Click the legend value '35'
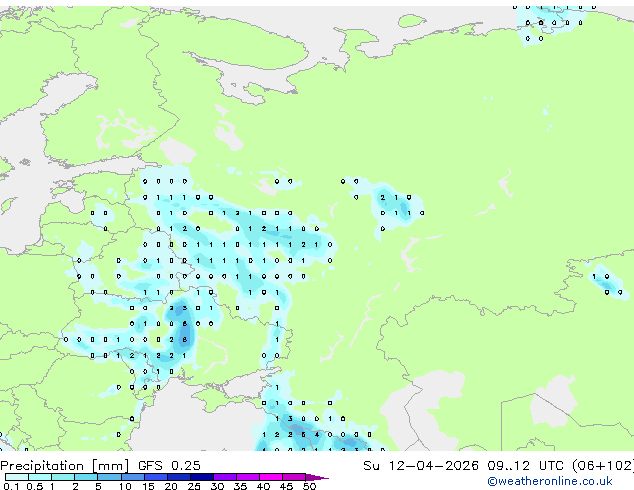This screenshot has width=634, height=490. pos(240,486)
